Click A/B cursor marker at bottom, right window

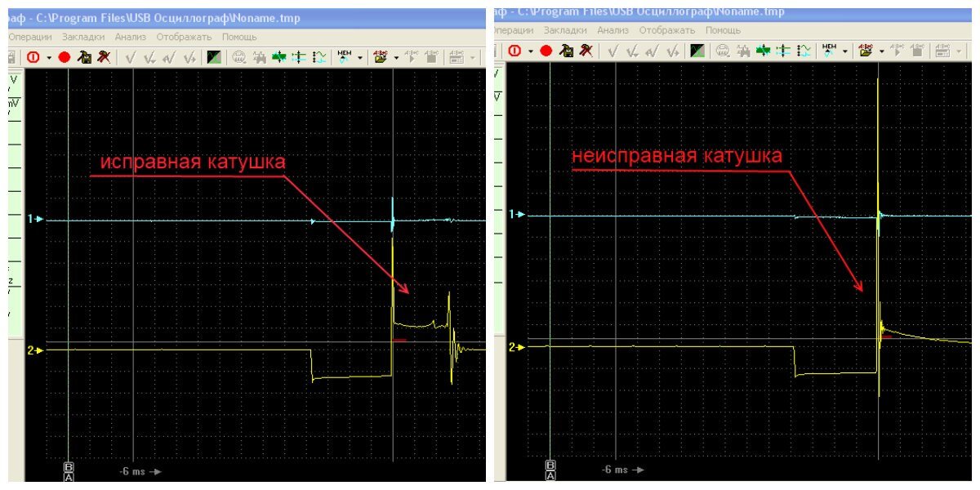[x=550, y=470]
